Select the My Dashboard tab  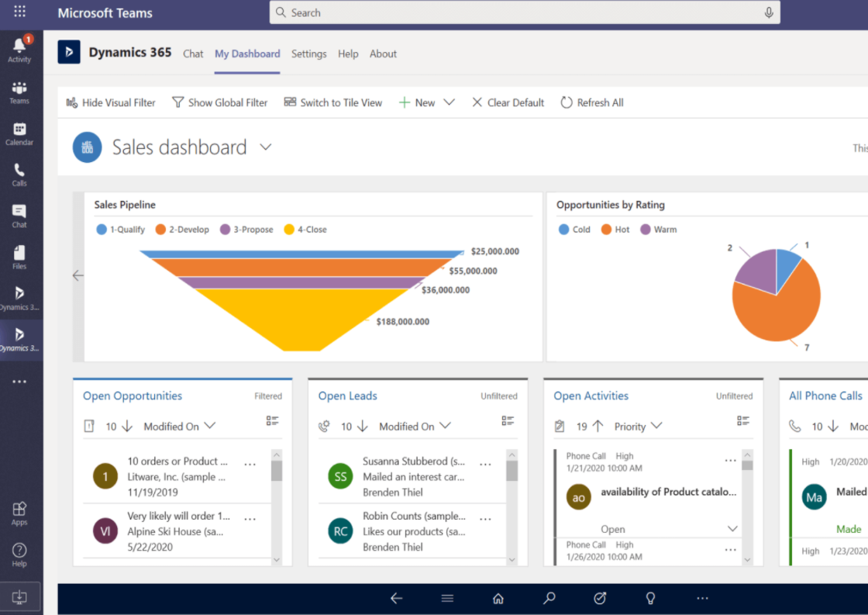pos(247,54)
